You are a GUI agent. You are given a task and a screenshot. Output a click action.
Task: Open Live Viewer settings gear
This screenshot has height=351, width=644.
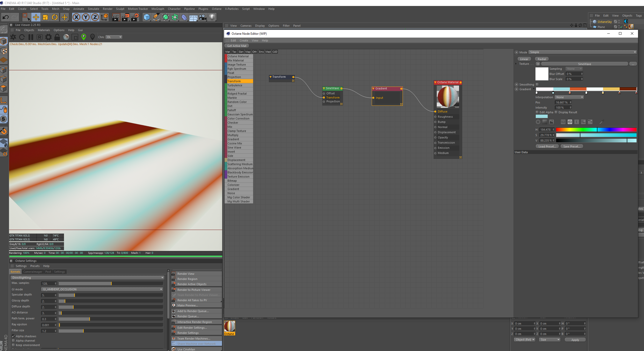coord(48,37)
